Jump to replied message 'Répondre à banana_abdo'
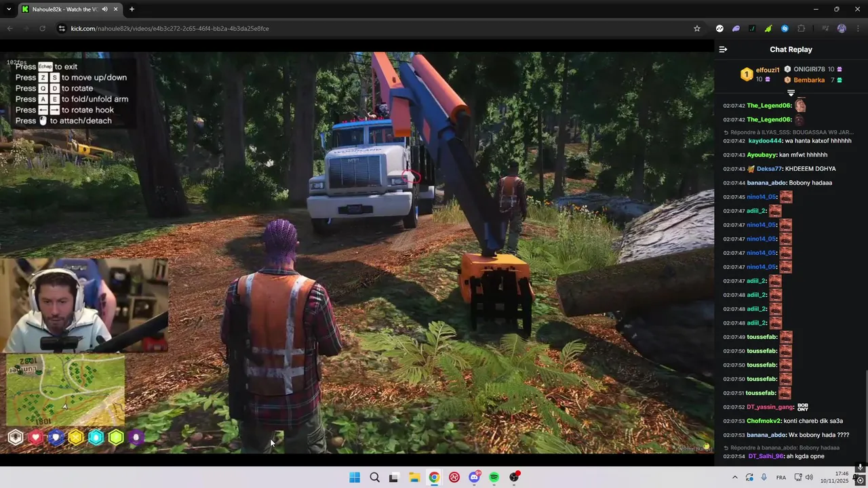 [x=781, y=448]
